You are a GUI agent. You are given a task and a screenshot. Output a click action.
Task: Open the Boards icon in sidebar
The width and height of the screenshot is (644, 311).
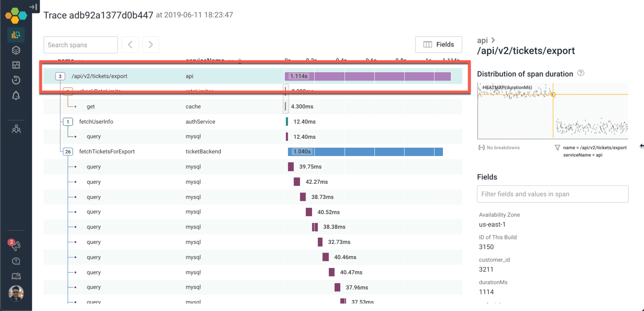click(16, 65)
